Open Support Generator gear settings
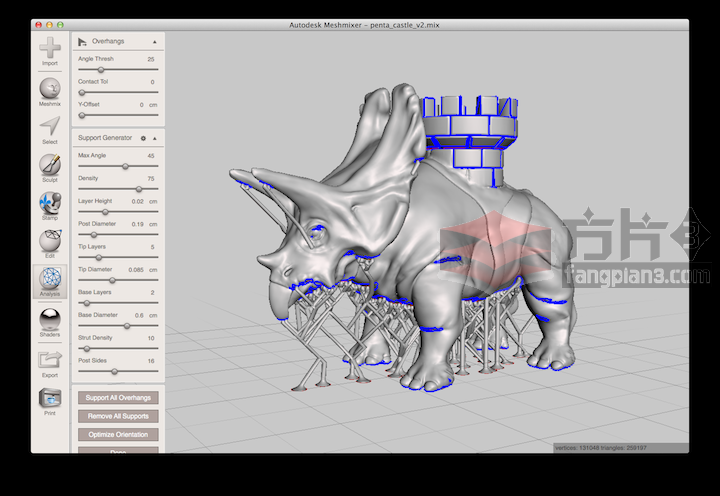Image resolution: width=720 pixels, height=496 pixels. [143, 138]
